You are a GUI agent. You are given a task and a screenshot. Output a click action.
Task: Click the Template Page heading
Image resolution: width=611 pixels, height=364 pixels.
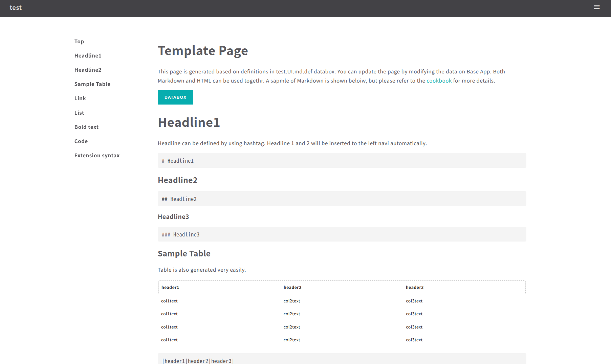pos(202,50)
